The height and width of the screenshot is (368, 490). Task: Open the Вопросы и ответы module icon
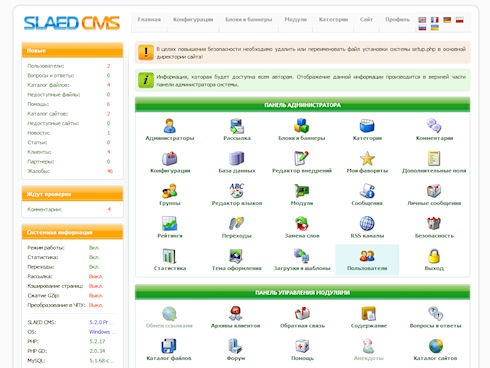(x=435, y=313)
